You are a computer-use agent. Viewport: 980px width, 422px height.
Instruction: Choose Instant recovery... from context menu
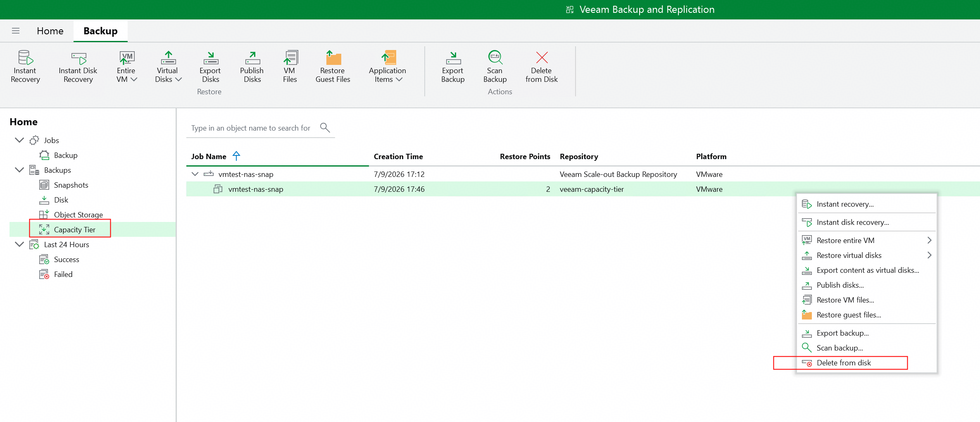(x=866, y=204)
